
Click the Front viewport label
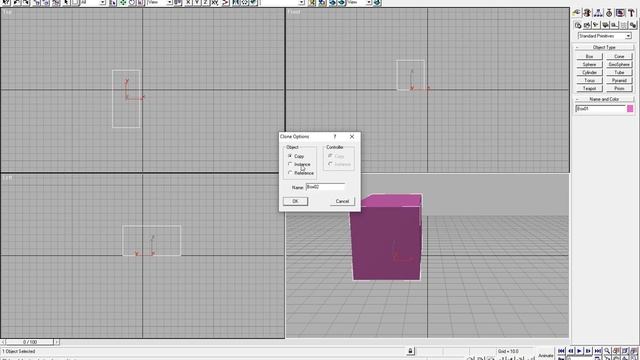point(294,12)
